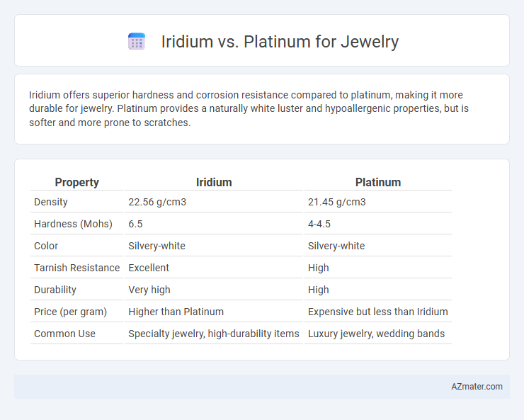This screenshot has width=524, height=420.
Task: Click the 'Density' row label
Action: pos(51,202)
